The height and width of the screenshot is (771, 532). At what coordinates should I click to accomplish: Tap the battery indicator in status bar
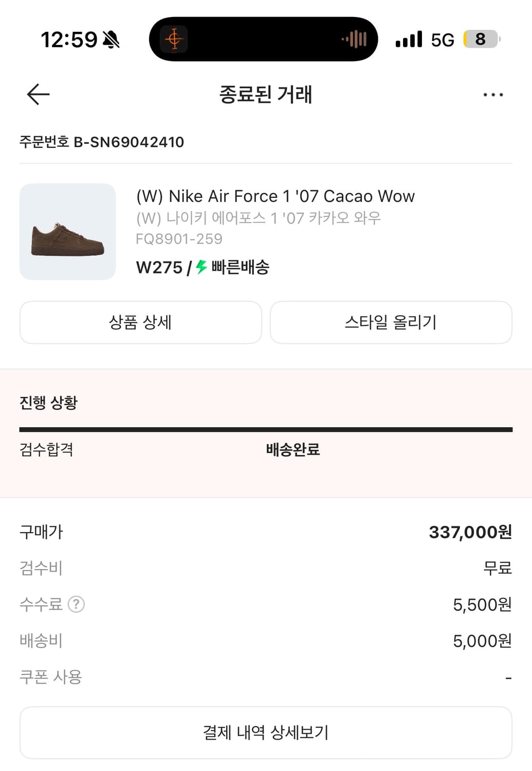point(482,39)
